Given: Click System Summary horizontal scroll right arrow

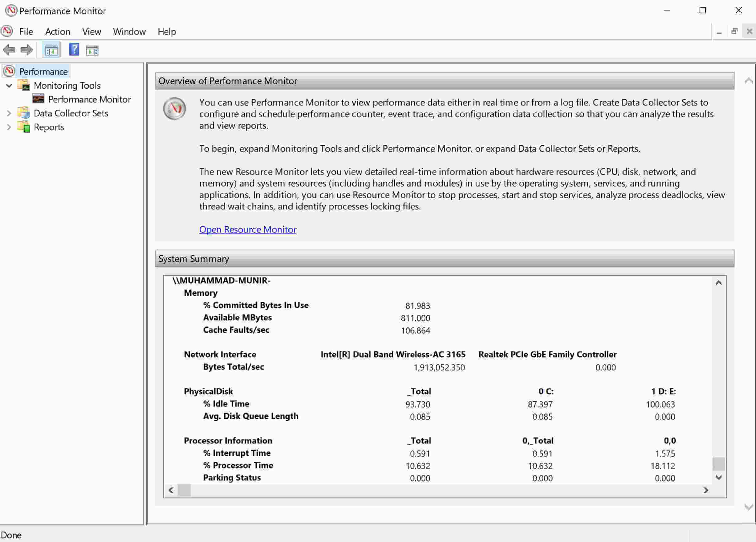Looking at the screenshot, I should pos(705,490).
